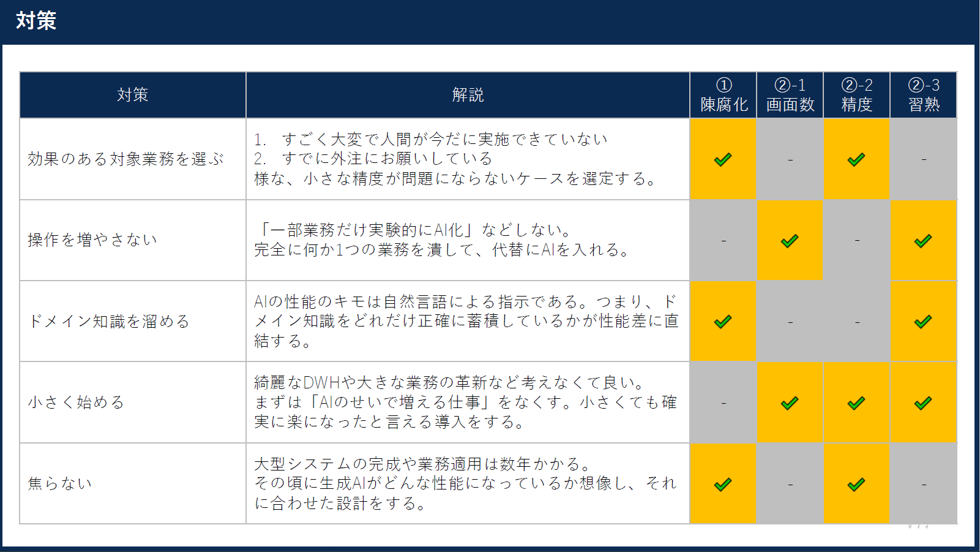
Task: Select the 解説 column header
Action: coord(468,95)
